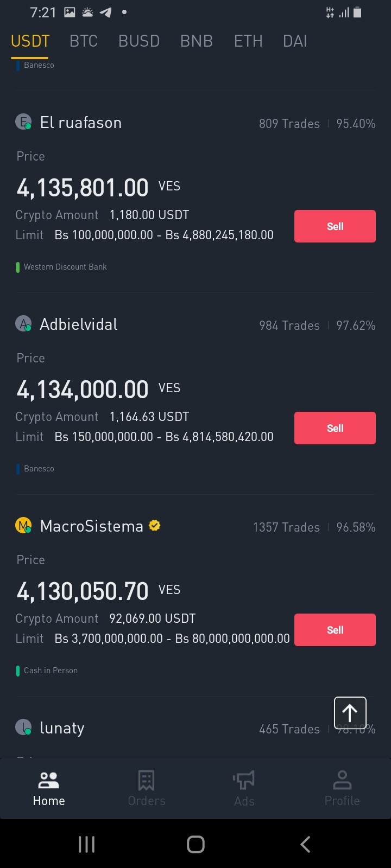Select the ETH tab

pos(248,41)
